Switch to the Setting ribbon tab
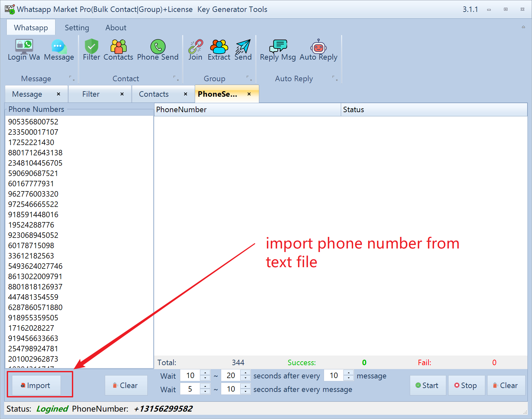The height and width of the screenshot is (419, 532). [77, 28]
